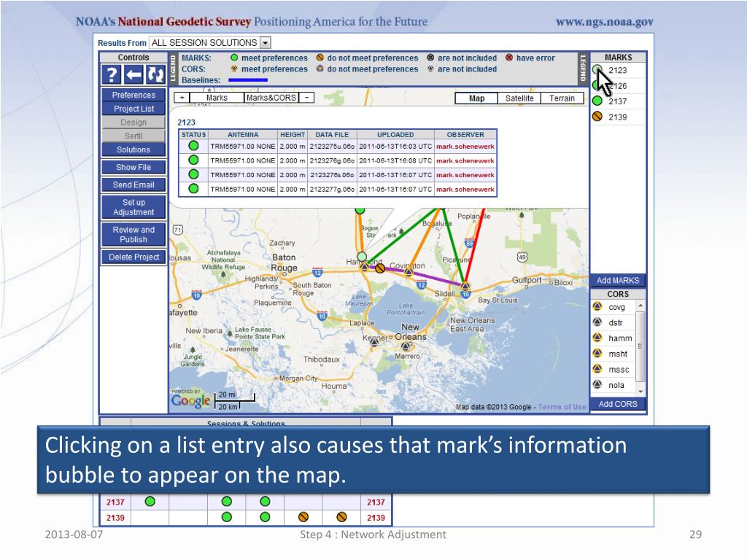Click the dstr CORS icon
Screen dimensions: 747x560
click(x=597, y=322)
